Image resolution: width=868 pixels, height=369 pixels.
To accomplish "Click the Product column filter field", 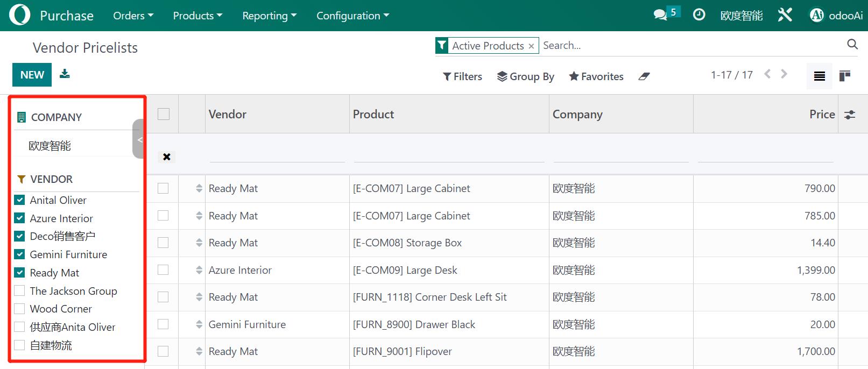I will [x=449, y=155].
